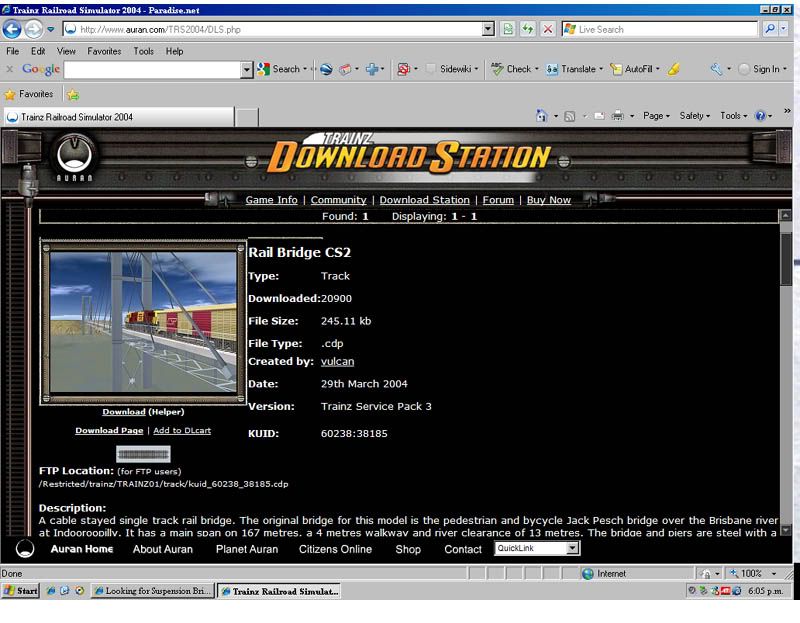This screenshot has height=623, width=800.
Task: Click the Google toolbar Search button
Action: (x=282, y=69)
